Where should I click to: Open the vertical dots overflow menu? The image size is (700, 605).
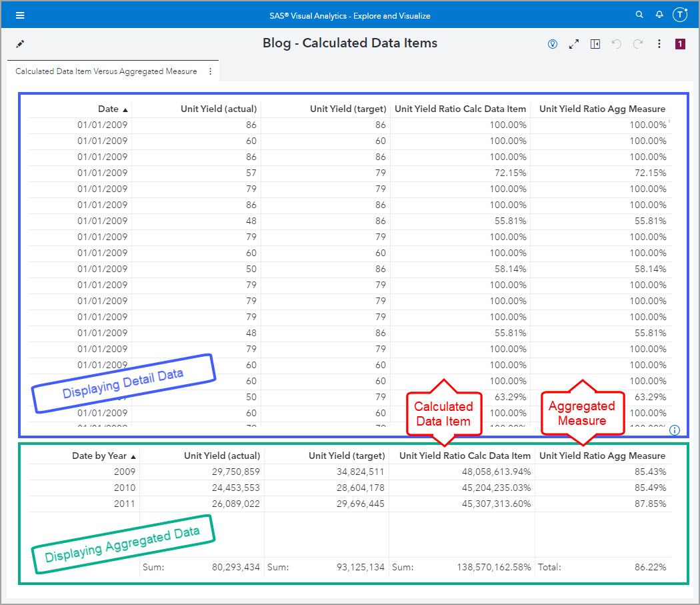click(659, 43)
